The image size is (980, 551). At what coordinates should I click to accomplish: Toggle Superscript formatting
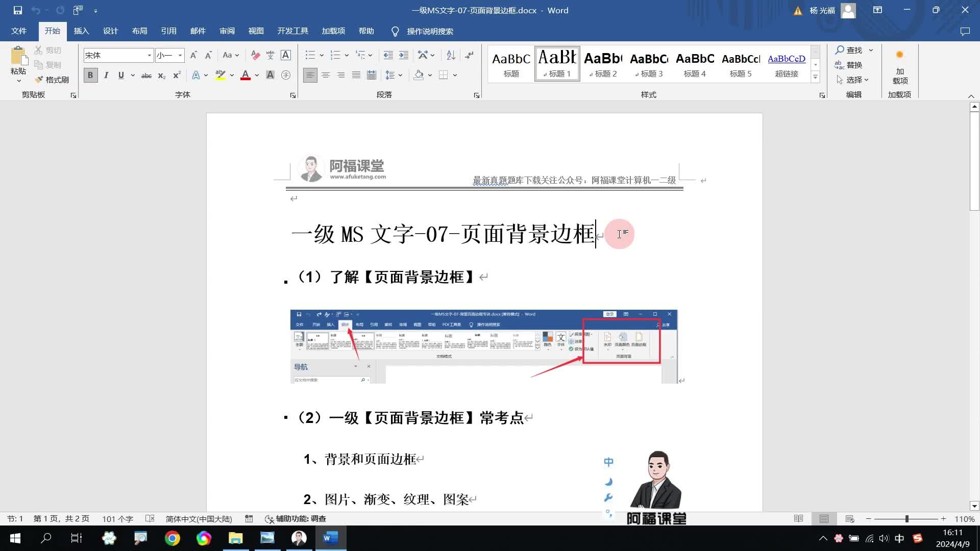click(x=177, y=75)
